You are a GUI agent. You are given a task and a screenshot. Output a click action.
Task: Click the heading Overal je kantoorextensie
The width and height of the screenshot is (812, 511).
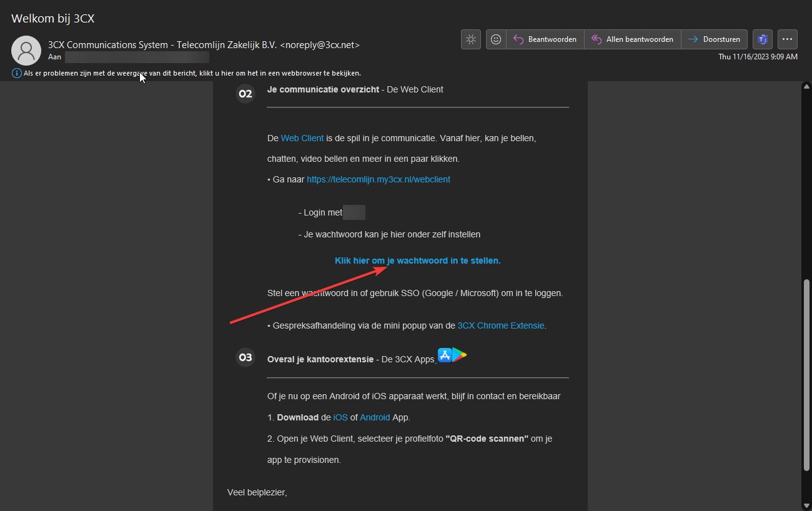click(x=320, y=359)
